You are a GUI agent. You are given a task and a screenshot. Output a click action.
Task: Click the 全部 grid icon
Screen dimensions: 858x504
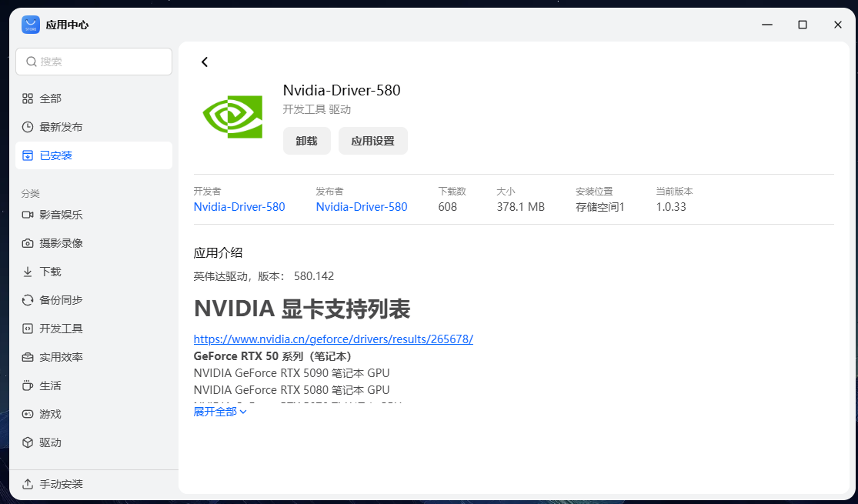tap(28, 98)
